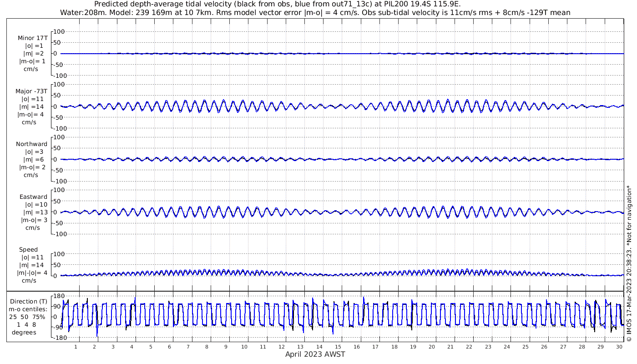
Task: Click the day '15' tick label on the time axis
Action: (x=338, y=347)
